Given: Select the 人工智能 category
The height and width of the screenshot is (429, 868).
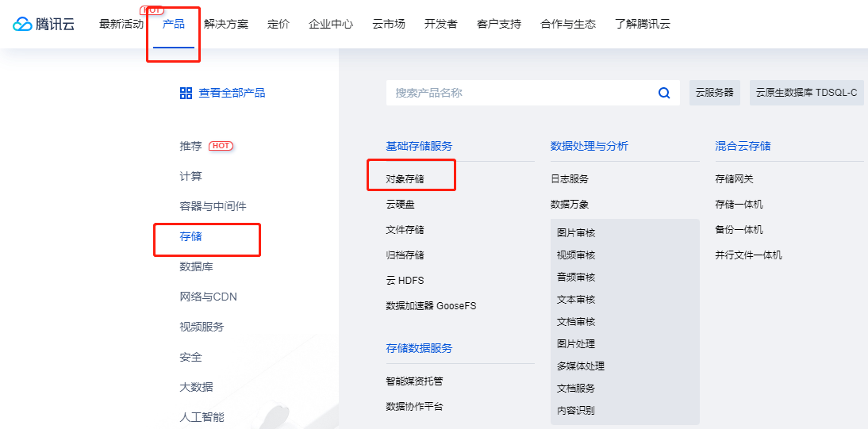Looking at the screenshot, I should pos(202,417).
